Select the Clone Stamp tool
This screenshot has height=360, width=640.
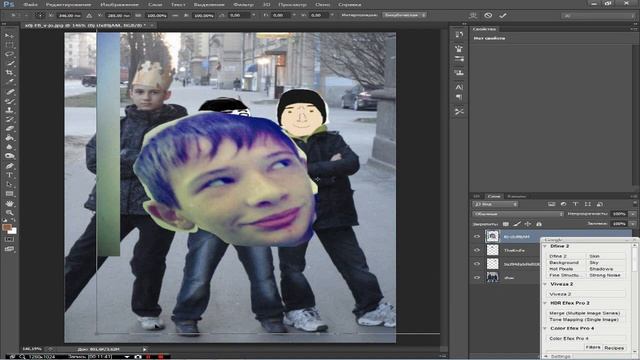[x=9, y=110]
